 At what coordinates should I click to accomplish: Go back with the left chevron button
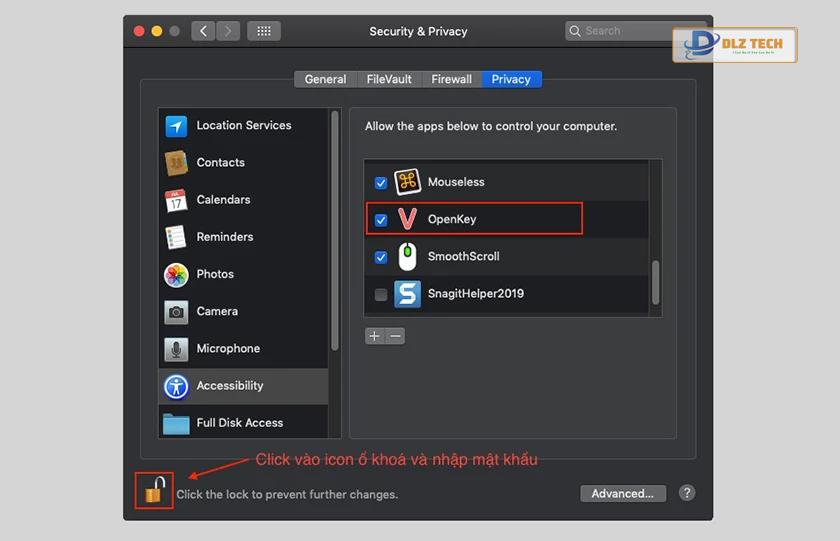click(x=203, y=31)
